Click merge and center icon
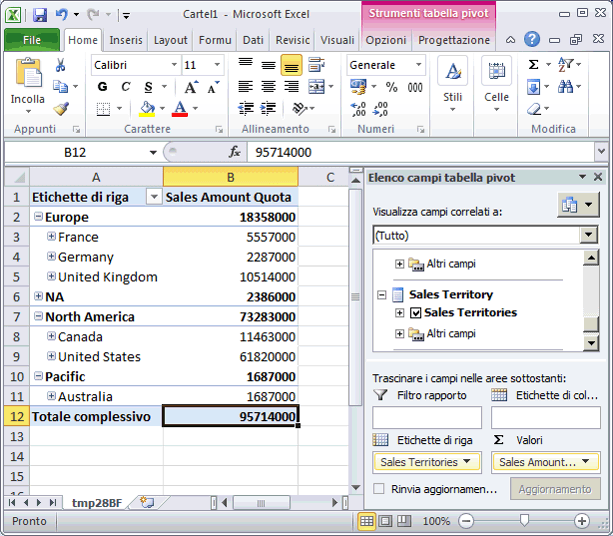Screen dimensions: 613x536 tap(316, 86)
